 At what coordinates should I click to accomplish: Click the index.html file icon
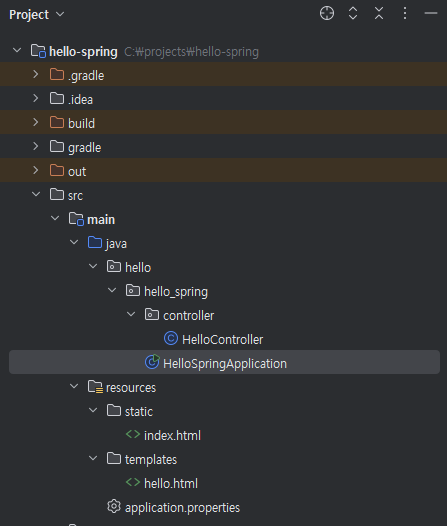coord(133,434)
